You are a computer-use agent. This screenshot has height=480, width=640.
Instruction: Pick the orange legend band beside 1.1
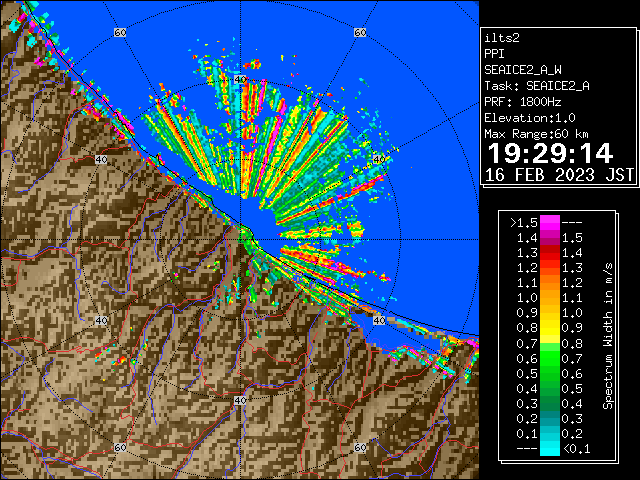(550, 283)
